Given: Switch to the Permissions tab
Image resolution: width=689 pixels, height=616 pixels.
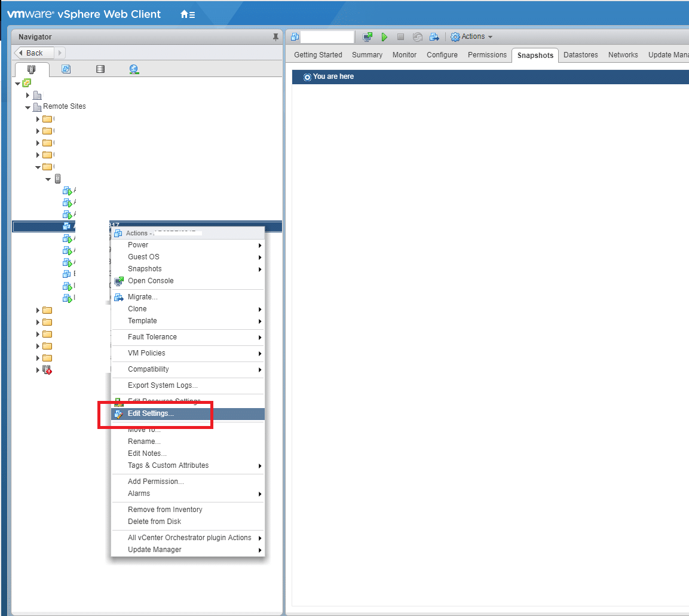Looking at the screenshot, I should point(487,55).
